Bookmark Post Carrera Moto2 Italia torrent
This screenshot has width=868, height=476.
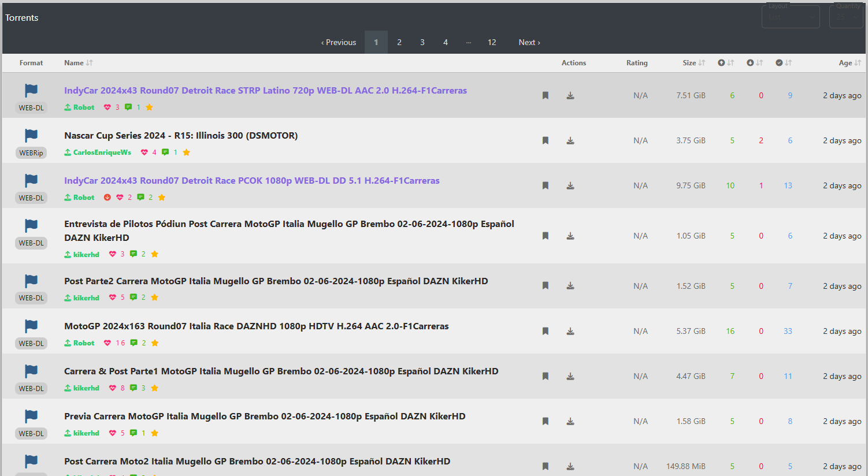coord(546,467)
